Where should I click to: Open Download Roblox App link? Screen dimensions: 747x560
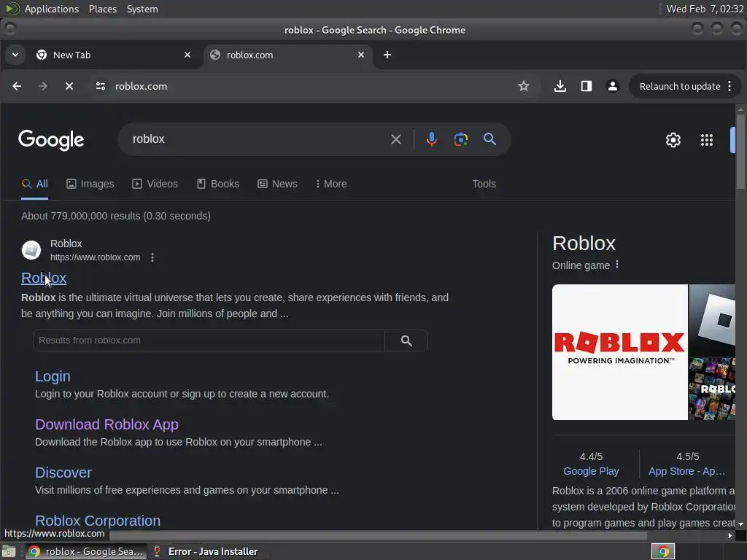[x=107, y=424]
